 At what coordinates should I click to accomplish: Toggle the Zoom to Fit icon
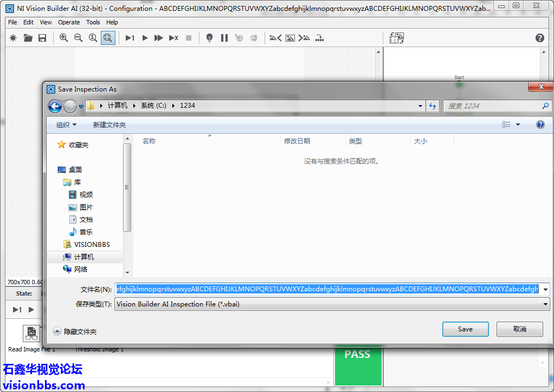(108, 38)
